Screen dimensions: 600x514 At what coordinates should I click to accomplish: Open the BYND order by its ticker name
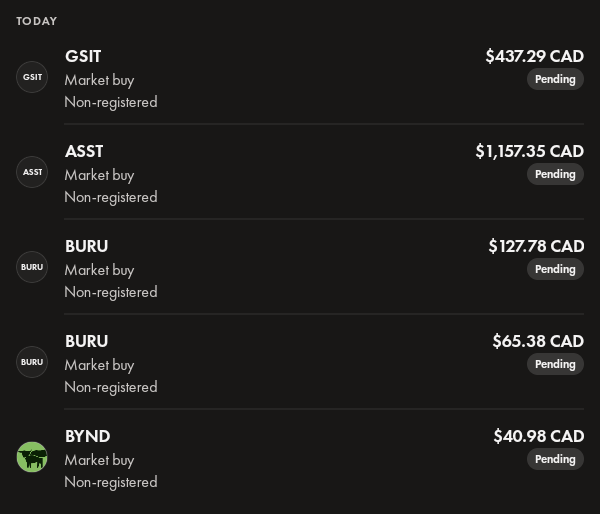point(87,436)
